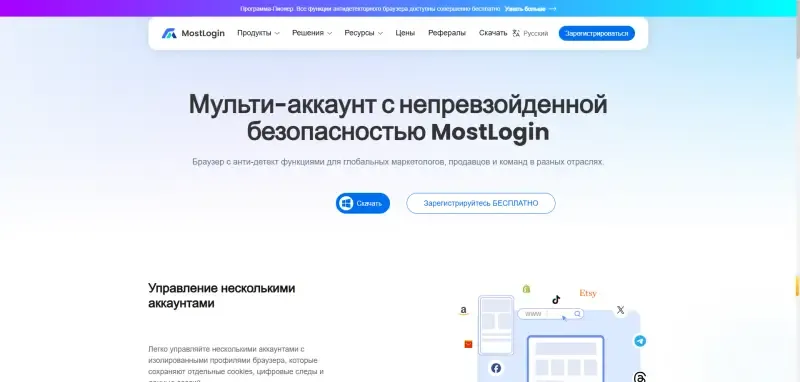The width and height of the screenshot is (800, 382).
Task: Click the Facebook icon
Action: coord(496,368)
